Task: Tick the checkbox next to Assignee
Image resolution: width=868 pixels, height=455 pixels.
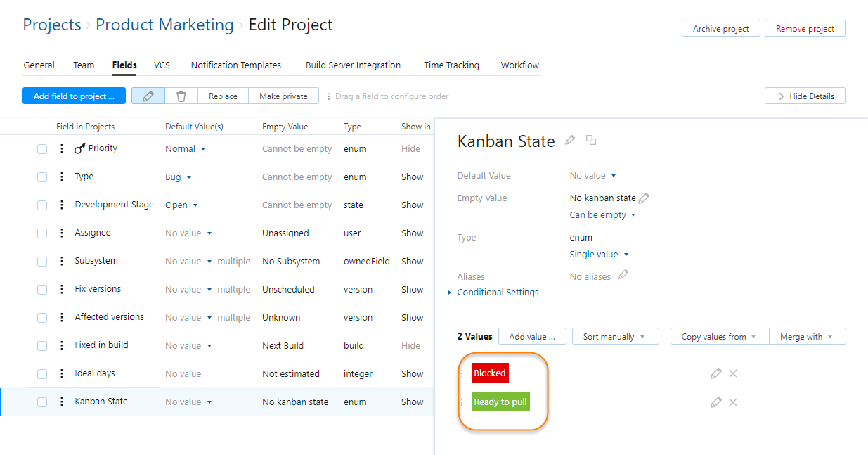Action: (42, 233)
